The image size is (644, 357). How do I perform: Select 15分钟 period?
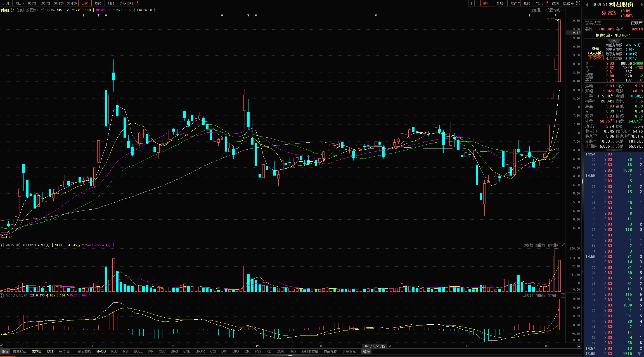pos(45,3)
